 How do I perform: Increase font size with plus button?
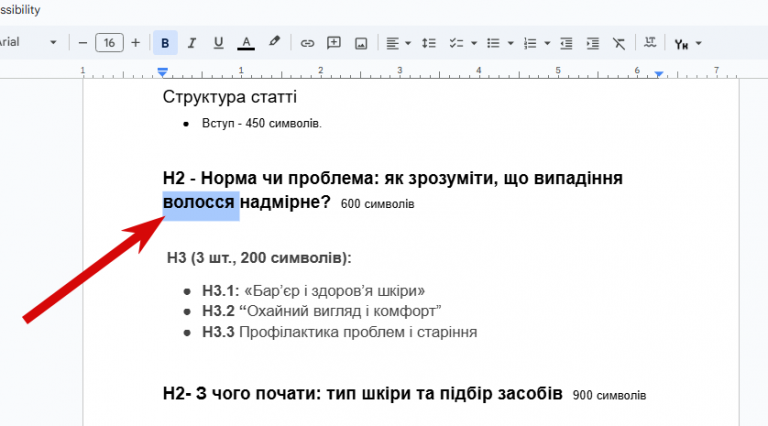tap(136, 43)
